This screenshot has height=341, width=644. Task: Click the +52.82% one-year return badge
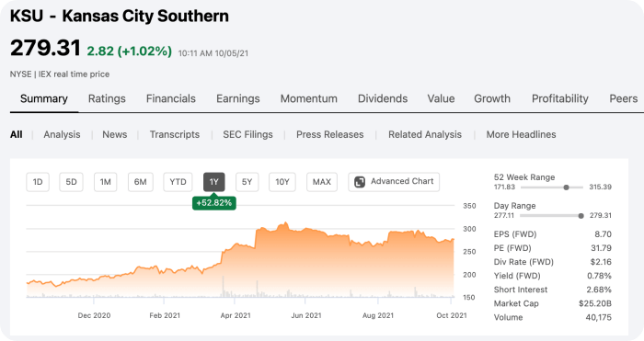pos(214,203)
